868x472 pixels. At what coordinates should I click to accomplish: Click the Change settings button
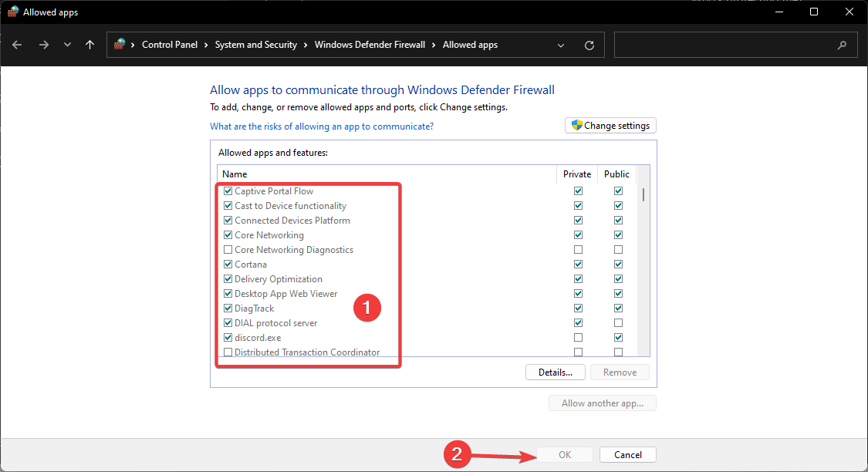coord(610,126)
